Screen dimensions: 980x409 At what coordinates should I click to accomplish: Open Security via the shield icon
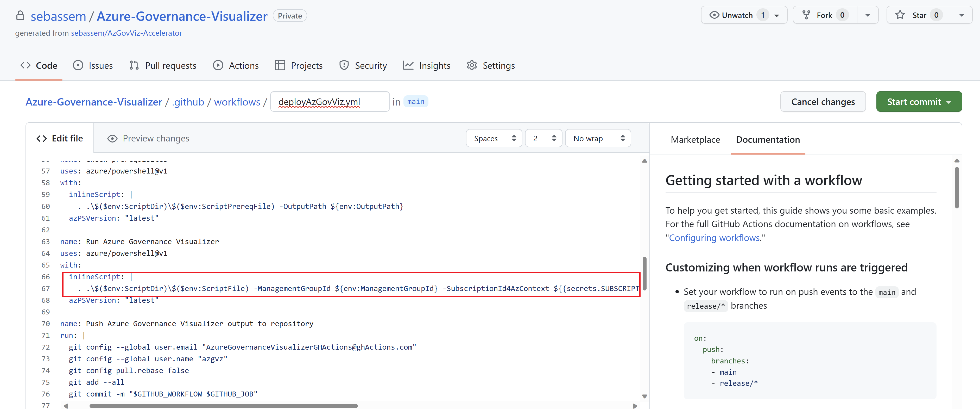(x=344, y=65)
